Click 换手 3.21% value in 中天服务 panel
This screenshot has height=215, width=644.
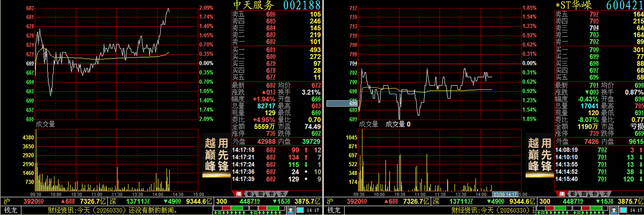click(311, 92)
